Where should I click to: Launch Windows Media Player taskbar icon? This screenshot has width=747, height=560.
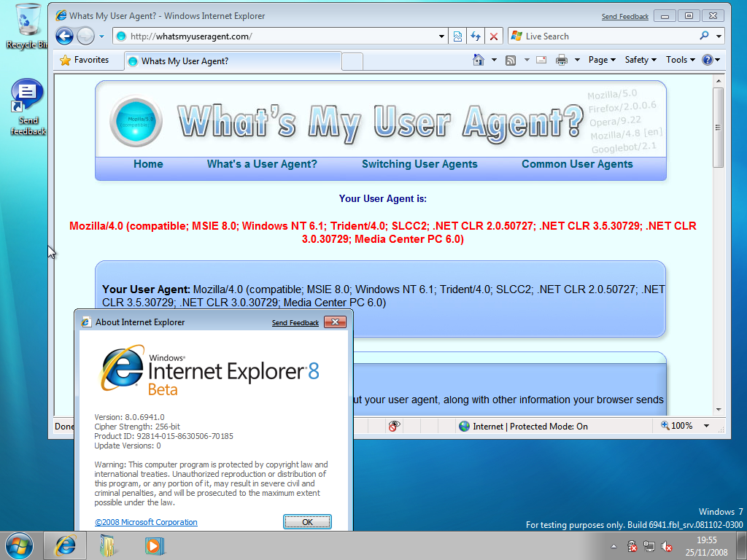pyautogui.click(x=154, y=545)
